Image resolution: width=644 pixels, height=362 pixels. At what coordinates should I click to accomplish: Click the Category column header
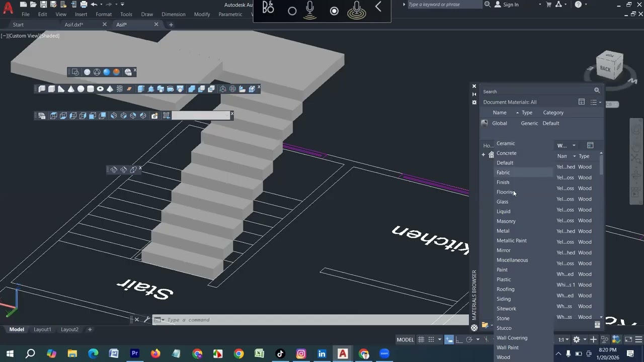[553, 113]
